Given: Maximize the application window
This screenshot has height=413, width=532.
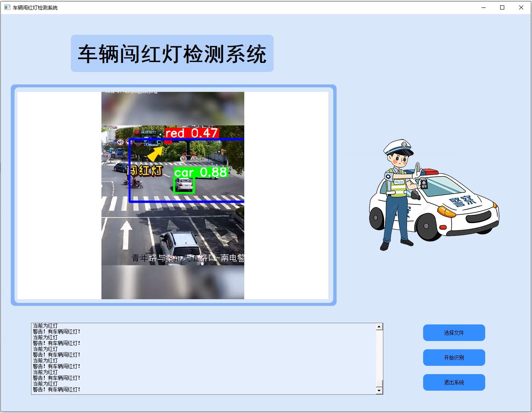Looking at the screenshot, I should 502,7.
